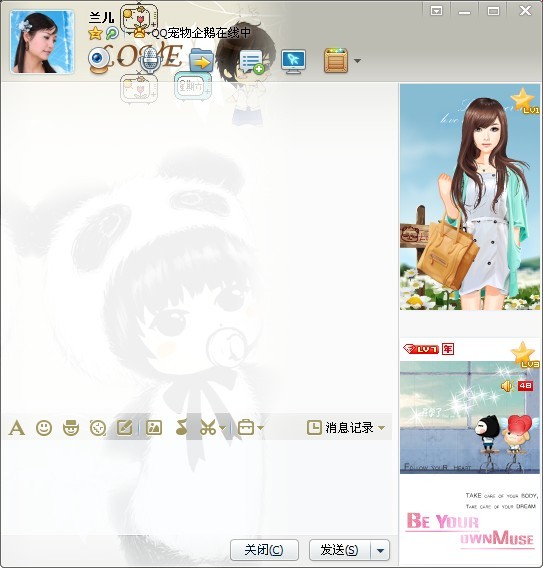543x568 pixels.
Task: Close the chat window with the X
Action: coord(525,11)
